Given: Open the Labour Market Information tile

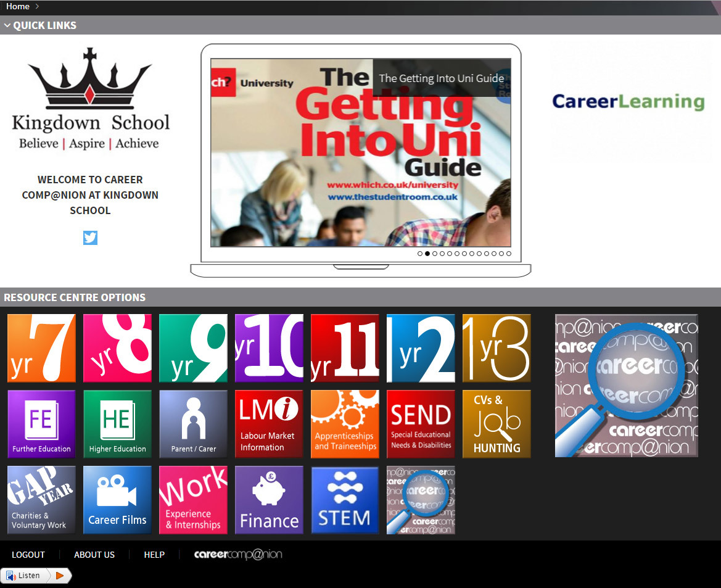Looking at the screenshot, I should coord(269,424).
